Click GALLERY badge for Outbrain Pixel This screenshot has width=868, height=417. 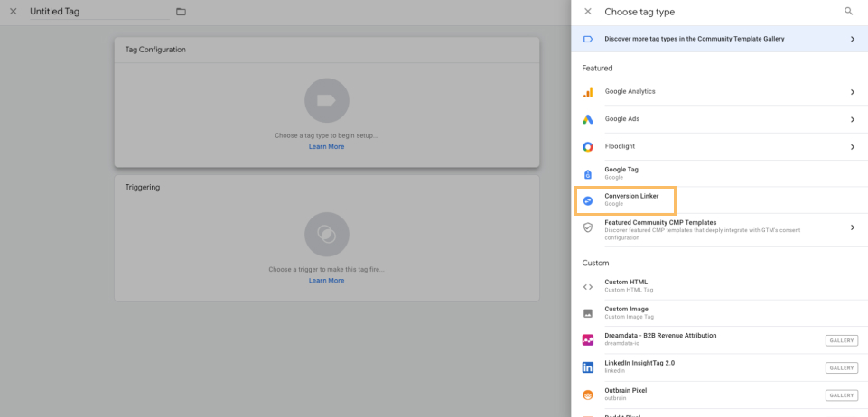(842, 394)
